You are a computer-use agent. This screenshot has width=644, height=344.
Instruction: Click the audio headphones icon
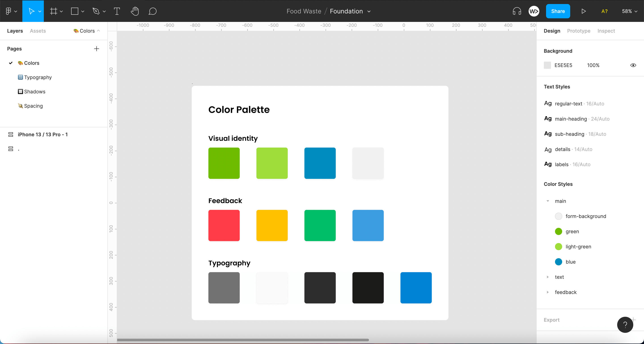point(517,11)
